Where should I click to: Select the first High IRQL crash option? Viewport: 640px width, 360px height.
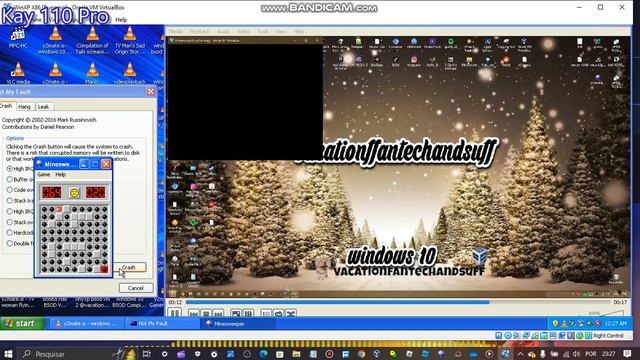tap(9, 169)
